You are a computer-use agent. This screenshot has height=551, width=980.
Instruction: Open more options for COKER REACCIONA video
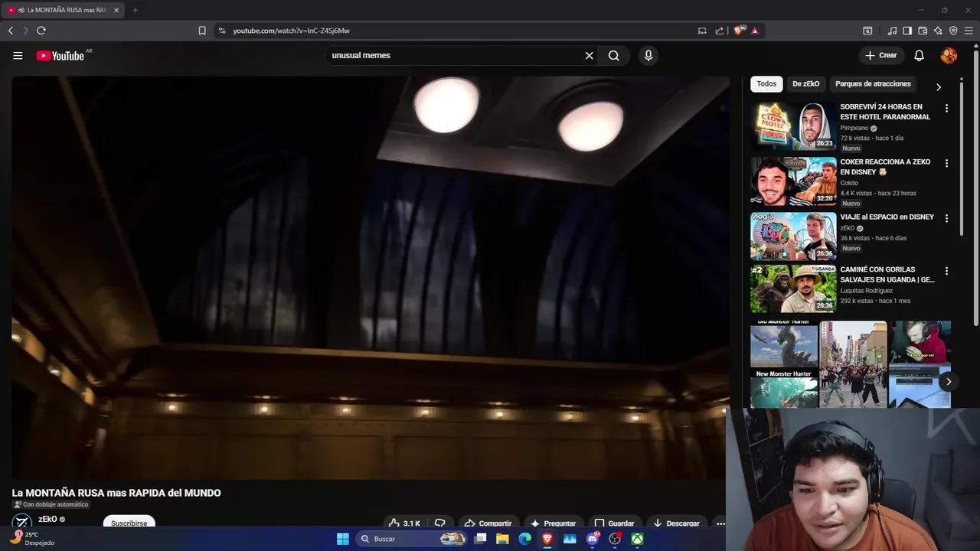[x=946, y=164]
